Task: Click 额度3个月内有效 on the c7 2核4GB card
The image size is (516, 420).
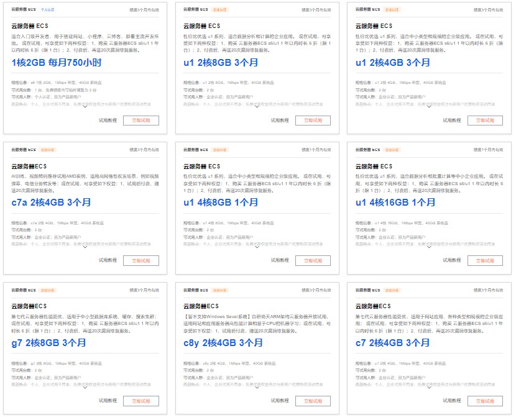Action: (489, 290)
